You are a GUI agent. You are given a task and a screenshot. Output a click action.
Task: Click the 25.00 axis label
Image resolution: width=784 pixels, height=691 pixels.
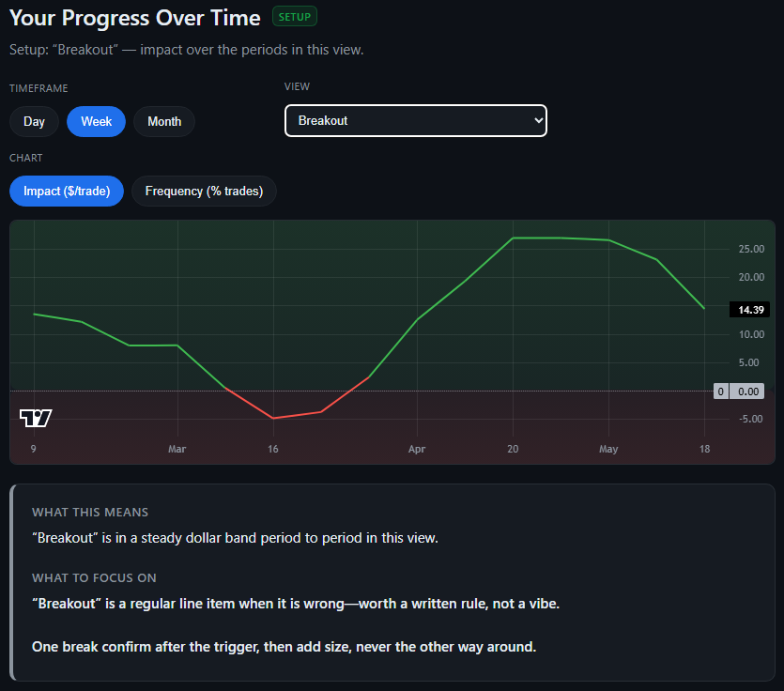751,249
